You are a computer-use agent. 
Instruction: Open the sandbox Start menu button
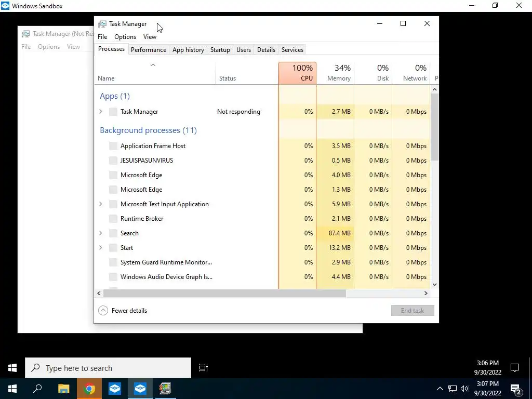pos(12,368)
